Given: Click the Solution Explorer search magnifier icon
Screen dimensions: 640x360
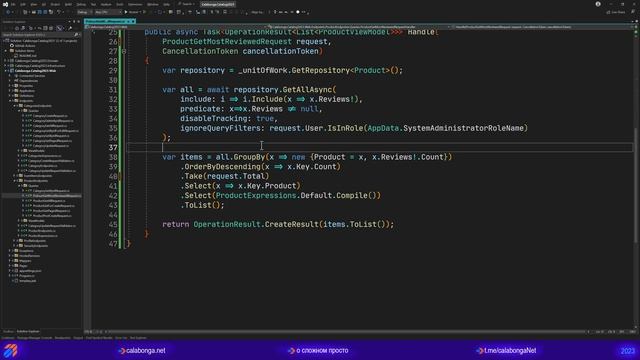Looking at the screenshot, I should pyautogui.click(x=76, y=35).
